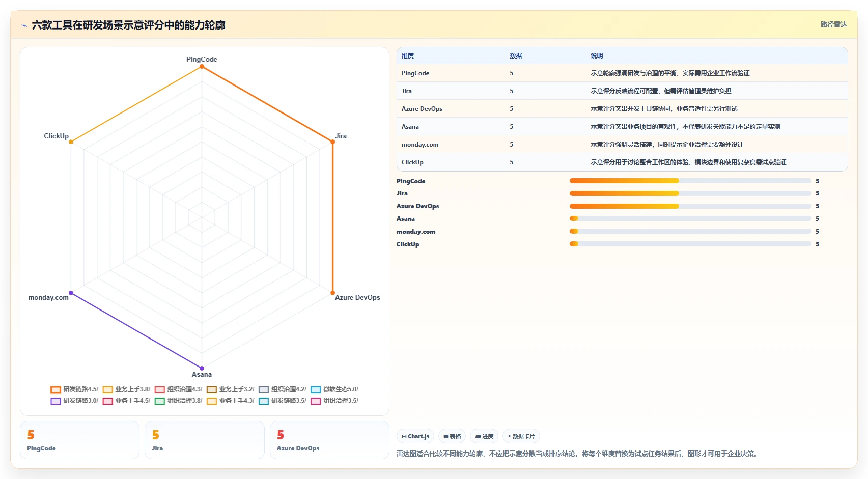Click the Asana progress bar
The width and height of the screenshot is (868, 479).
[690, 218]
